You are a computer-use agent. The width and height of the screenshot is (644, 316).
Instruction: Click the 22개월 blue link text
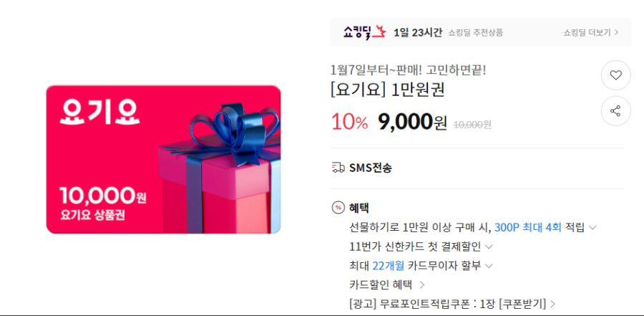point(389,266)
